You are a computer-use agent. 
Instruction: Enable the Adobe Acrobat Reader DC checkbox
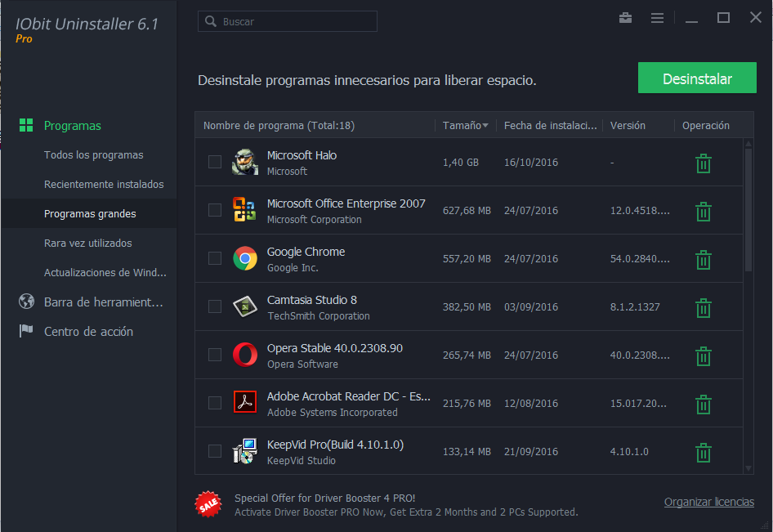point(214,403)
